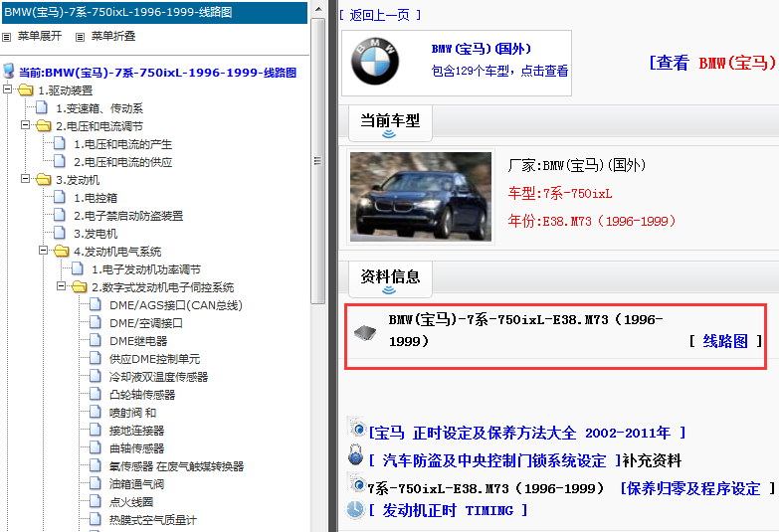Click the folder icon of 1.驱动装置
Screen dimensions: 779x532
point(25,90)
